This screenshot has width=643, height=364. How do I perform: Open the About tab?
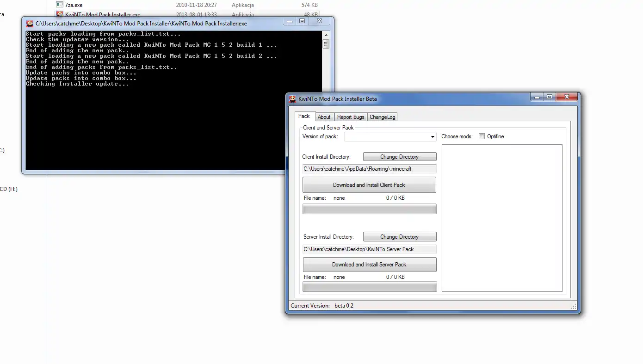click(x=324, y=117)
